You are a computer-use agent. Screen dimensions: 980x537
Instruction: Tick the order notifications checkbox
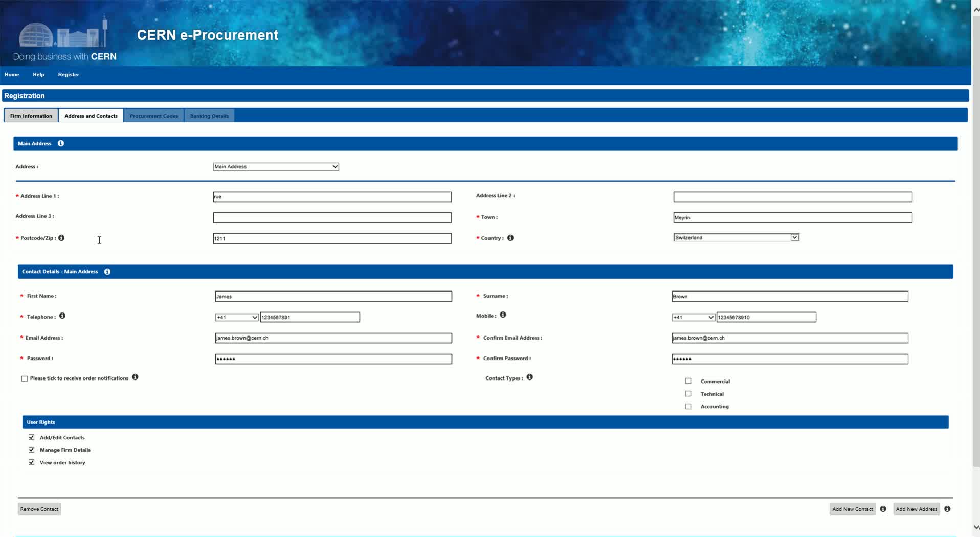click(25, 379)
